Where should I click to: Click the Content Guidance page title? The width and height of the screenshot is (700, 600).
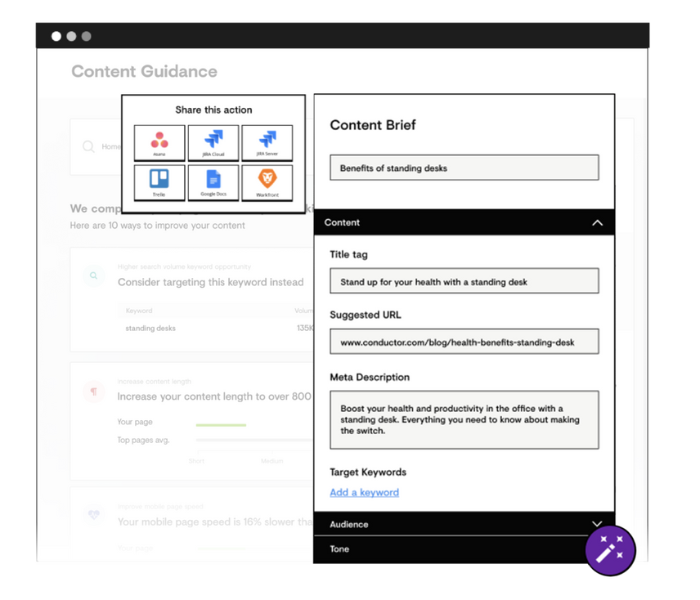pos(144,71)
